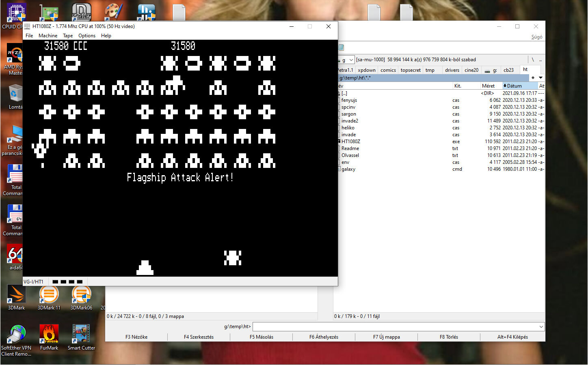Switch to the drivers folder tab

click(x=452, y=70)
